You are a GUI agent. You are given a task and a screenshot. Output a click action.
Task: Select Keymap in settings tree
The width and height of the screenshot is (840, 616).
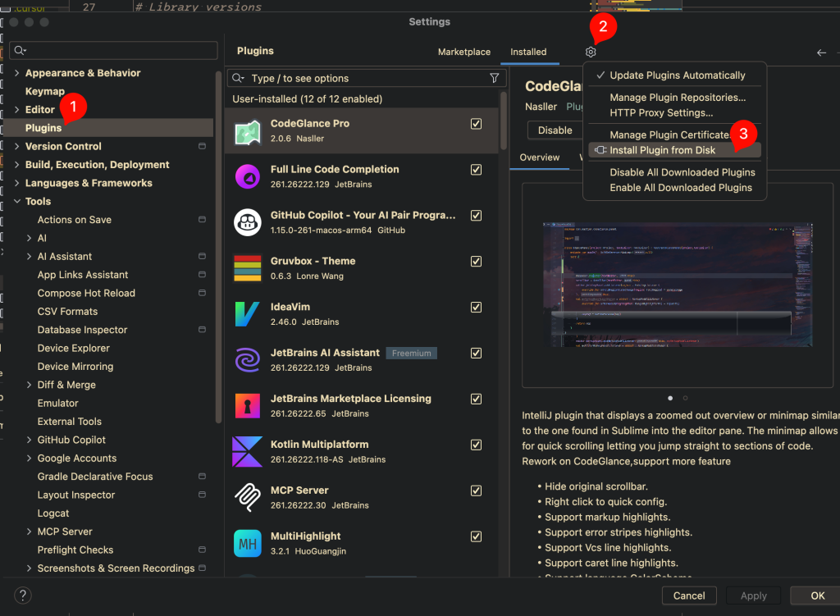tap(45, 91)
